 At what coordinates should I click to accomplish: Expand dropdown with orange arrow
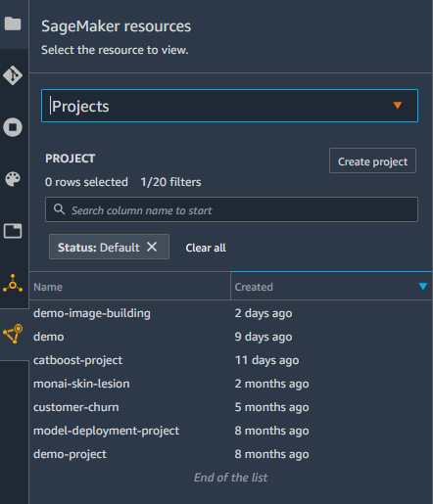(398, 105)
